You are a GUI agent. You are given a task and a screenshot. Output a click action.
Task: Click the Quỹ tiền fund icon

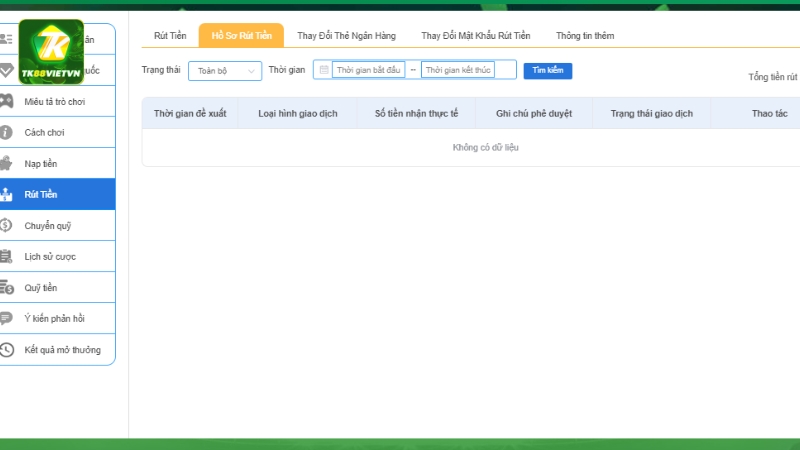point(7,287)
